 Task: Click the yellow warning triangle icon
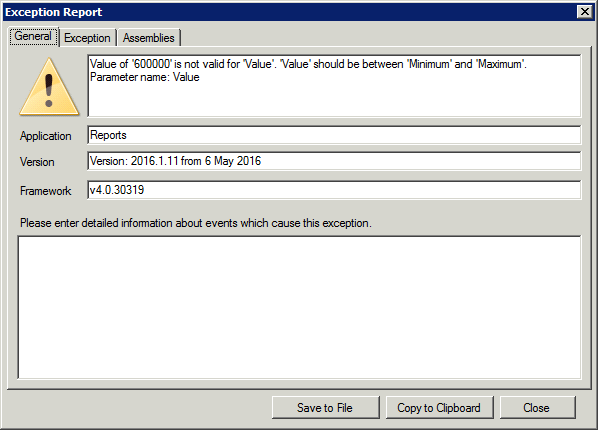click(49, 87)
